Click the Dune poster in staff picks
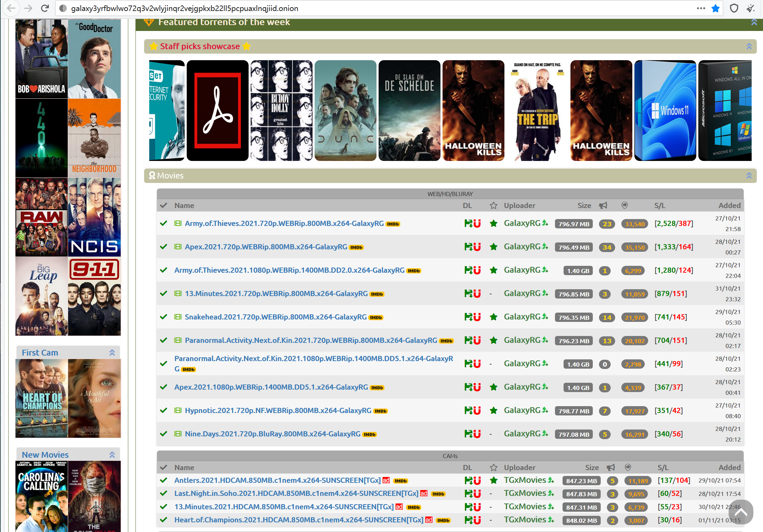Image resolution: width=763 pixels, height=532 pixels. 345,110
